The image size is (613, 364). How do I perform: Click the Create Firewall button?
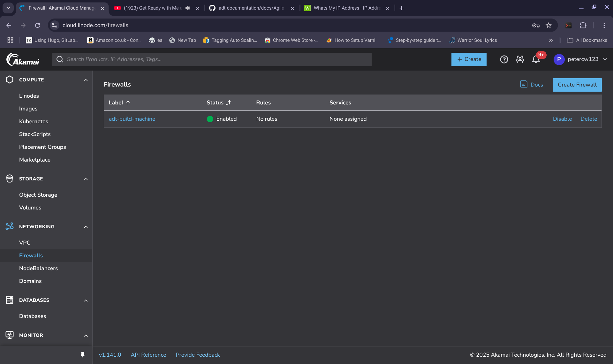[577, 85]
